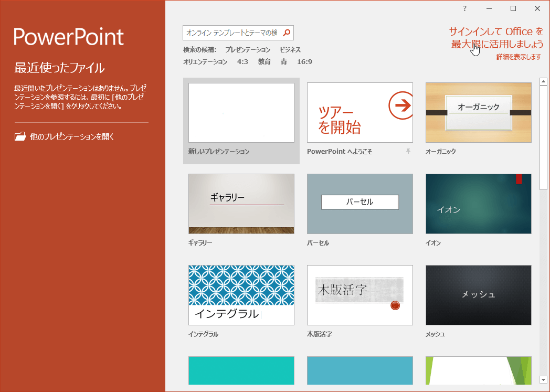This screenshot has height=392, width=550.
Task: Select the オーガニック template thumbnail
Action: 479,112
